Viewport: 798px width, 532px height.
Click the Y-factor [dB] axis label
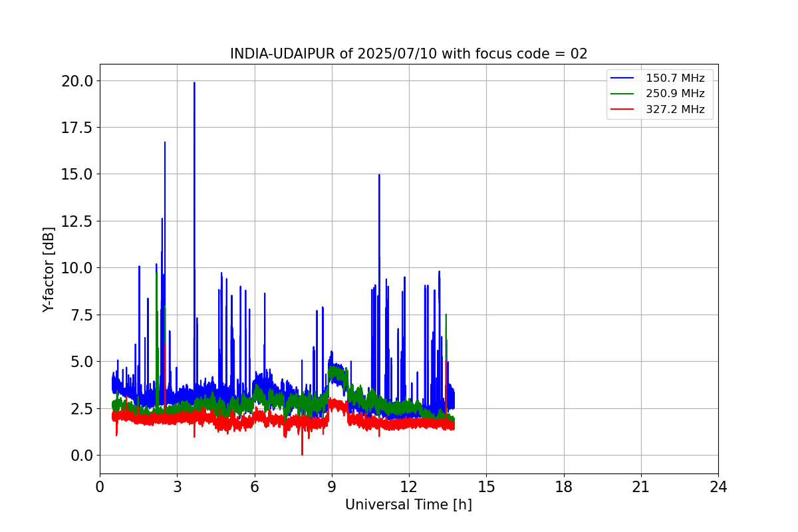click(x=49, y=269)
